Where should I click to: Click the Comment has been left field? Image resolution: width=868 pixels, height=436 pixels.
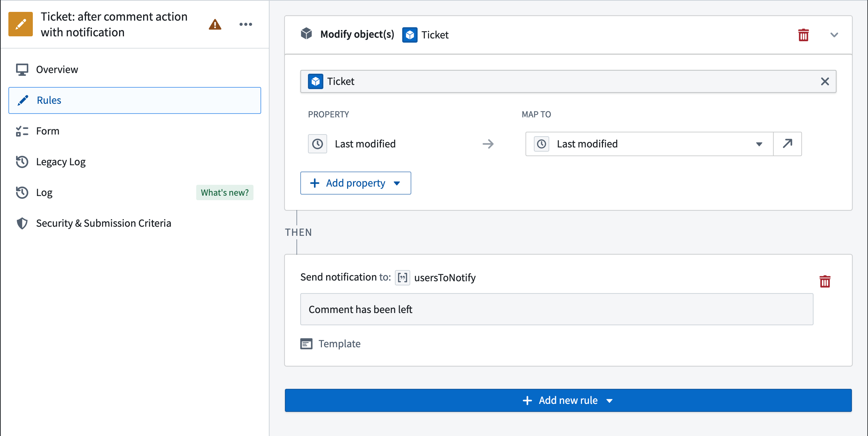(557, 309)
